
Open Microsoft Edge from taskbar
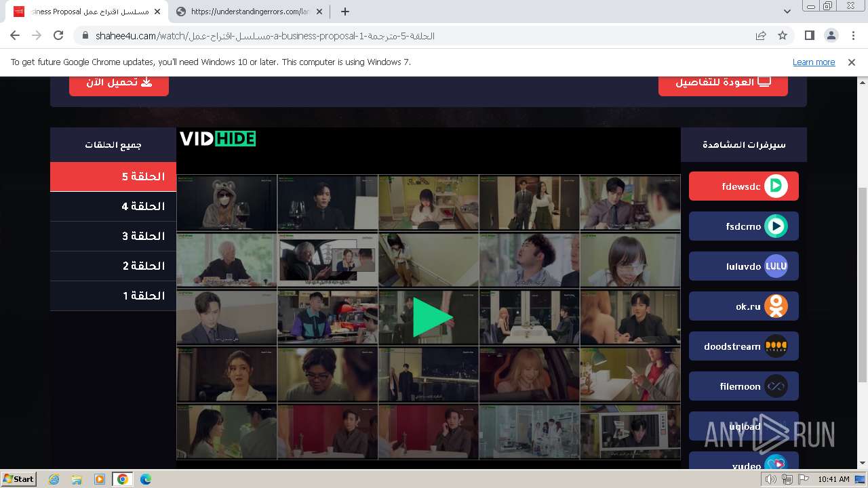click(x=145, y=479)
